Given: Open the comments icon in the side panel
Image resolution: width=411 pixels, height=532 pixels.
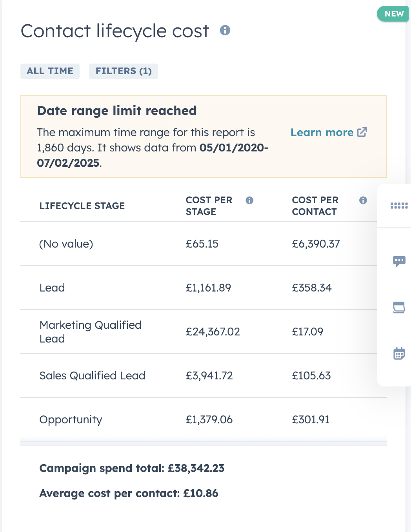Looking at the screenshot, I should pyautogui.click(x=399, y=261).
